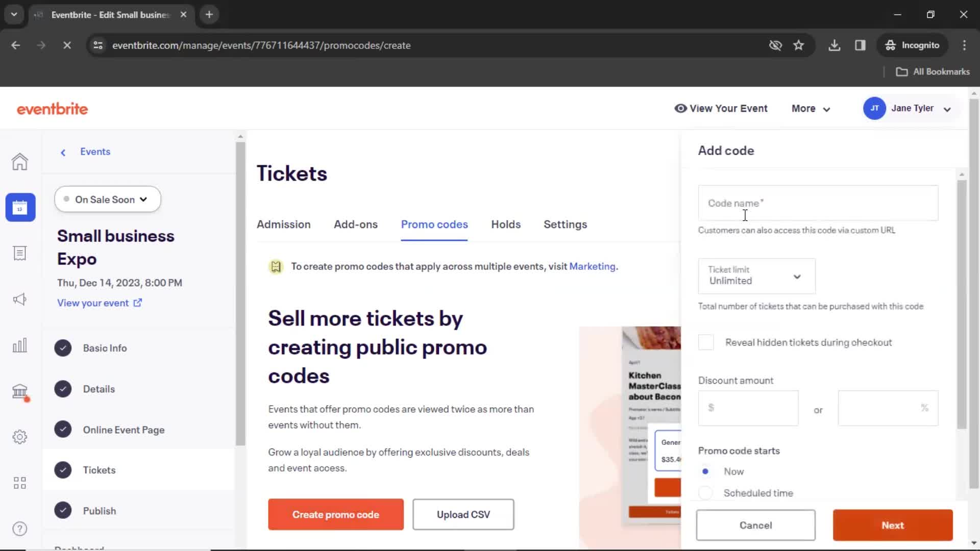The height and width of the screenshot is (551, 980).
Task: Click the Events back link
Action: [x=95, y=152]
